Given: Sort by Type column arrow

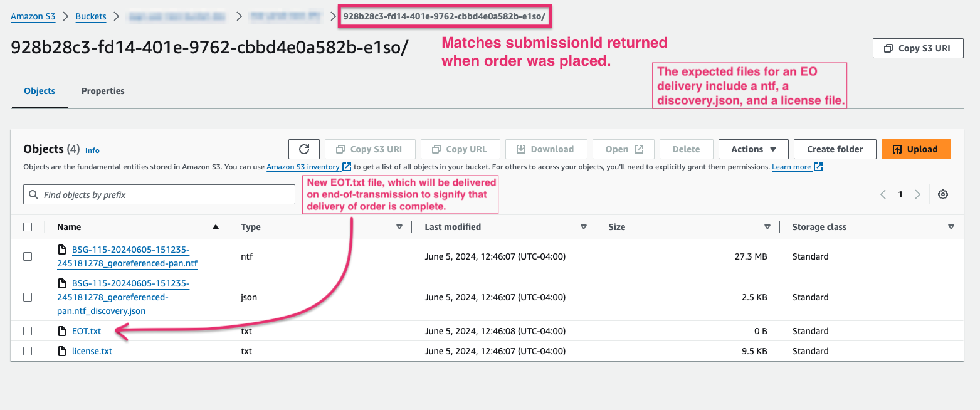Looking at the screenshot, I should coord(399,227).
